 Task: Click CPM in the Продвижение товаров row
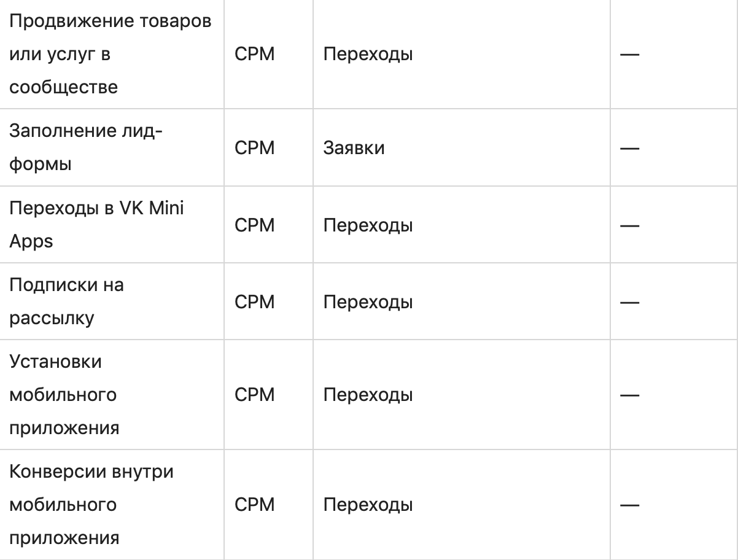(254, 54)
